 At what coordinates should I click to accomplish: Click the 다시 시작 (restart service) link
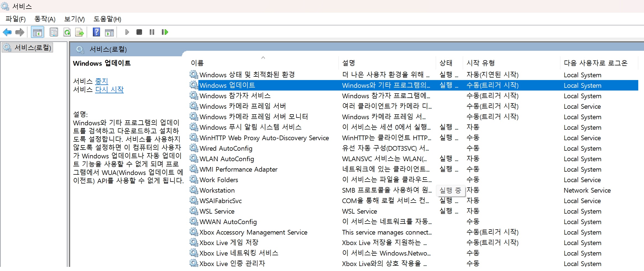pyautogui.click(x=109, y=89)
